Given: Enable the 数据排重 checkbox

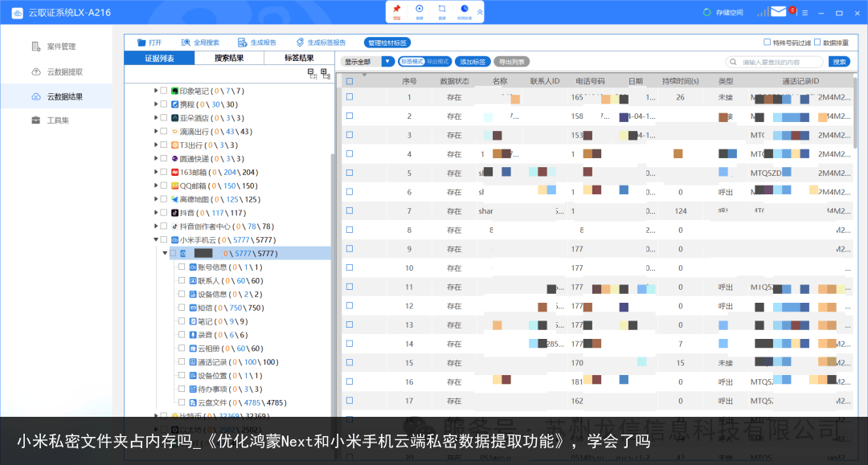Looking at the screenshot, I should (x=817, y=42).
